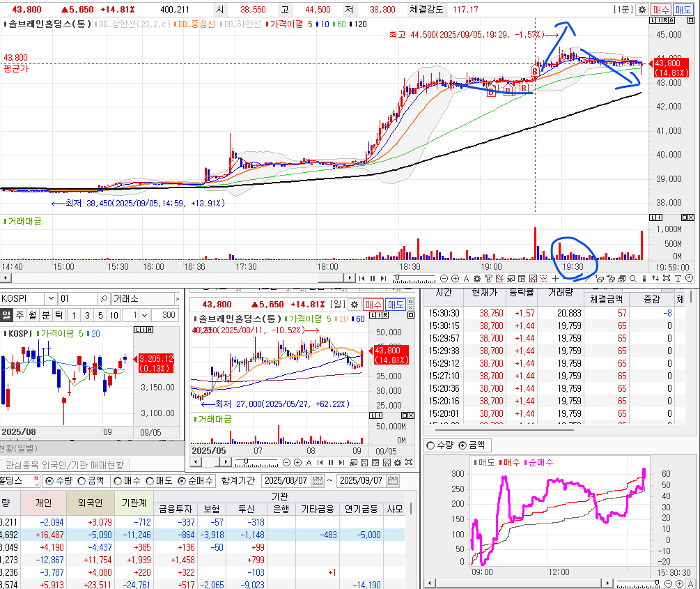This screenshot has width=700, height=589.
Task: Open the KOSPI index dropdown
Action: click(50, 298)
